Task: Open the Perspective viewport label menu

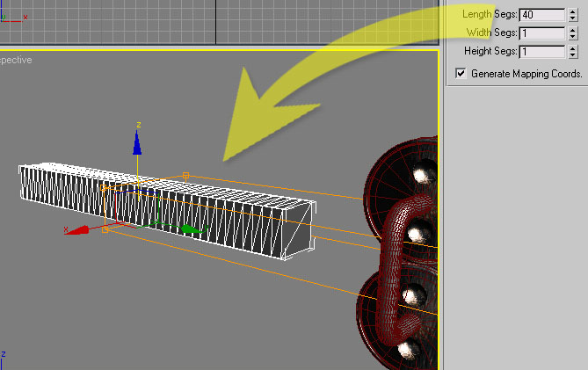Action: tap(16, 60)
